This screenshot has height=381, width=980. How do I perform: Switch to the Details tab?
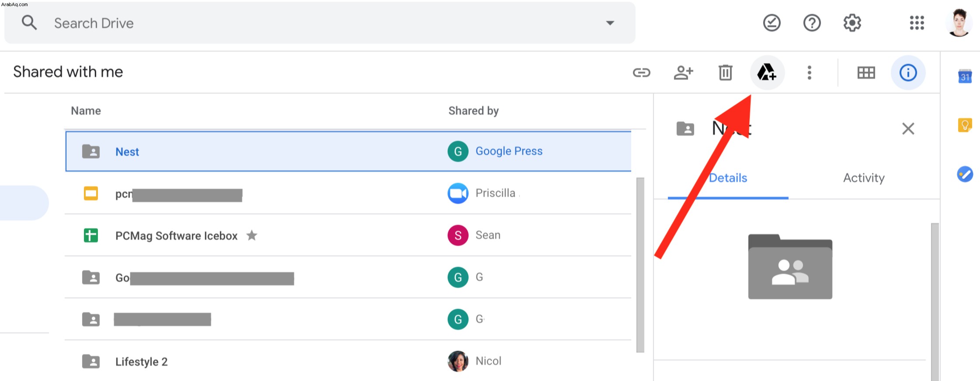(728, 178)
